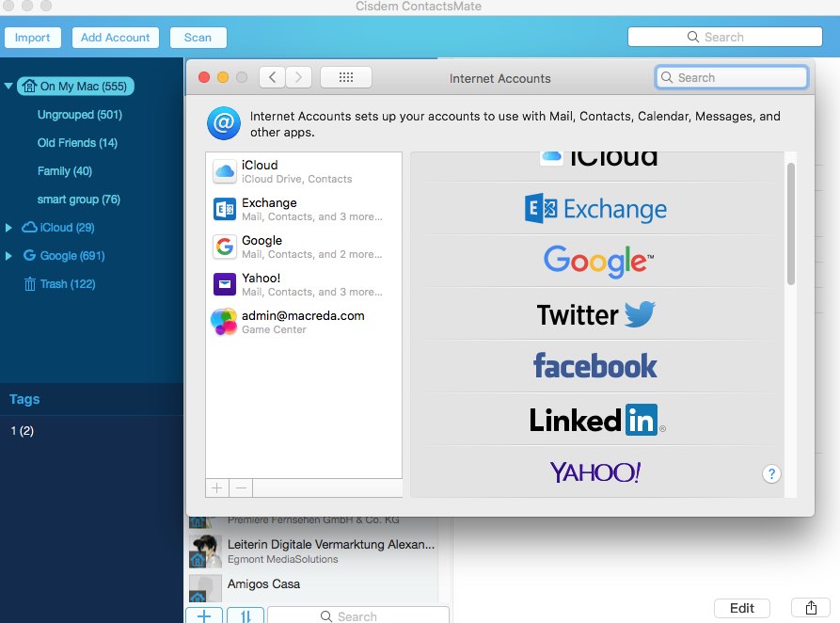Click the Internet Accounts search field
This screenshot has width=840, height=623.
pyautogui.click(x=732, y=78)
